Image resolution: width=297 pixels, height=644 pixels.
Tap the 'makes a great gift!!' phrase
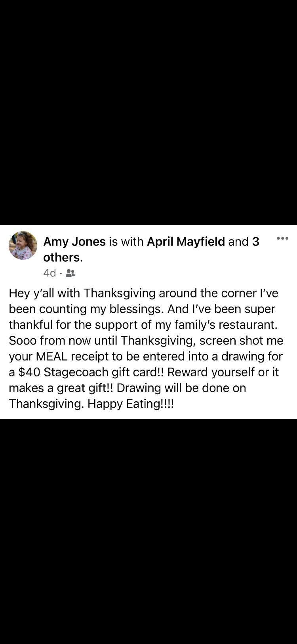61,388
